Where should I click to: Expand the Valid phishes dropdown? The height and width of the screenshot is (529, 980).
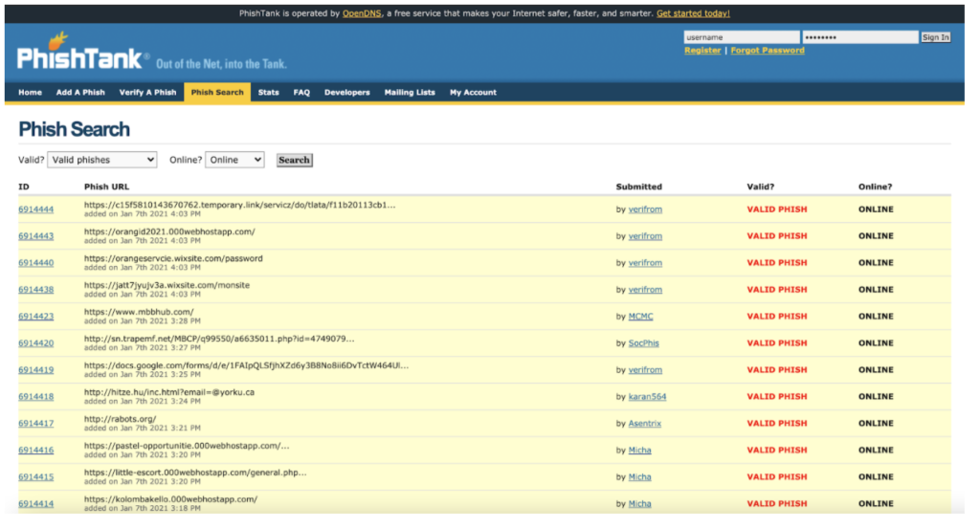[x=102, y=160]
